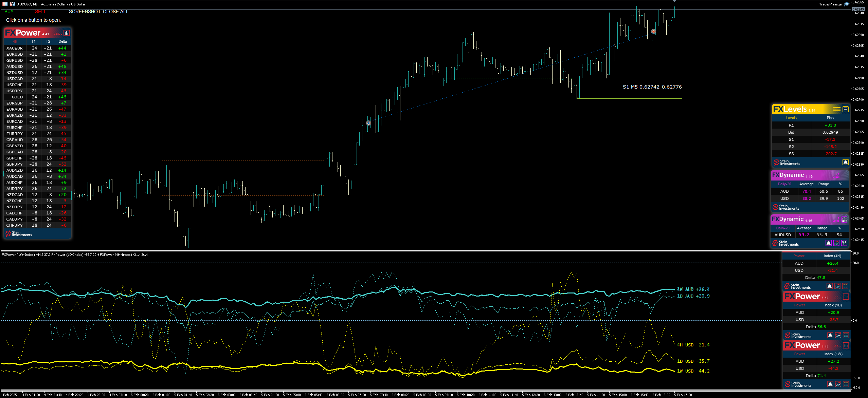The width and height of the screenshot is (868, 398).
Task: Select the AUDUSD row in FXPower list
Action: pyautogui.click(x=15, y=67)
